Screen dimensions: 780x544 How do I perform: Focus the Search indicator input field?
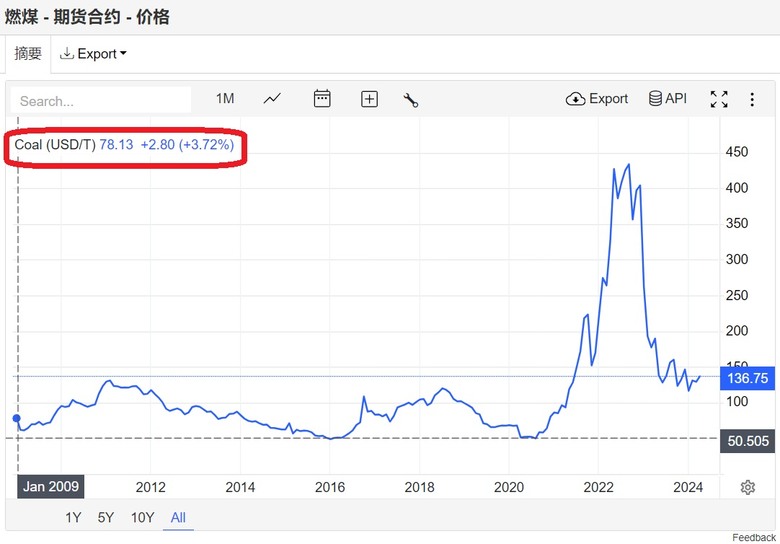101,101
